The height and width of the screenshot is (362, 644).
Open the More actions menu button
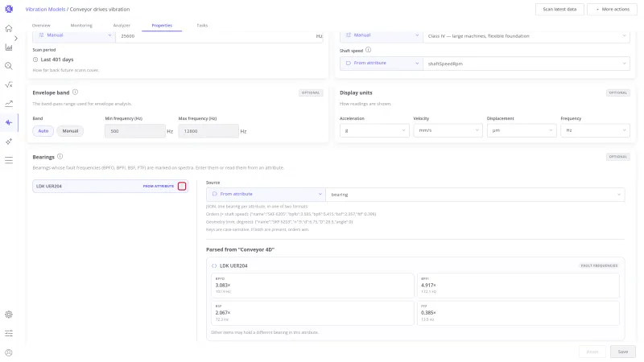click(612, 9)
